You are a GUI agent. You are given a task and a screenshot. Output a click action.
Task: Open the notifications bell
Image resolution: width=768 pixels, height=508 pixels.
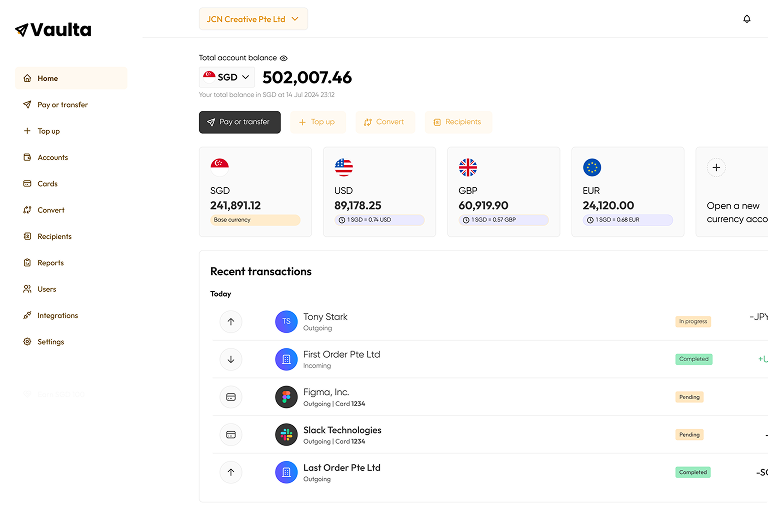pos(746,19)
